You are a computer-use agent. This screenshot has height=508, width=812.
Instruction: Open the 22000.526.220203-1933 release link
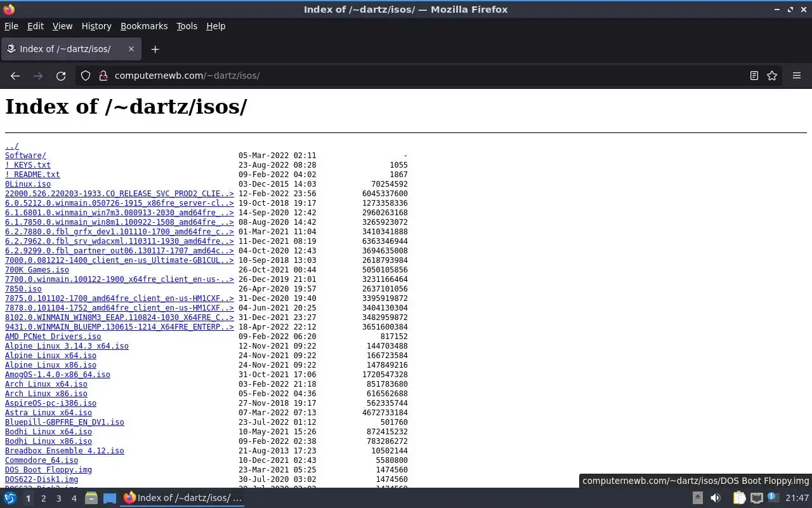119,194
